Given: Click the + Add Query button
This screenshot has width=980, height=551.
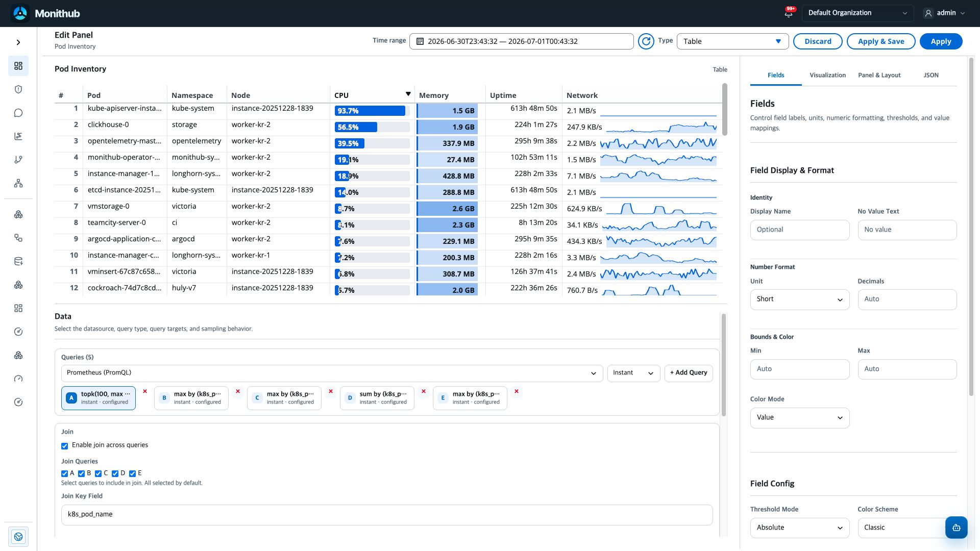Looking at the screenshot, I should [689, 373].
